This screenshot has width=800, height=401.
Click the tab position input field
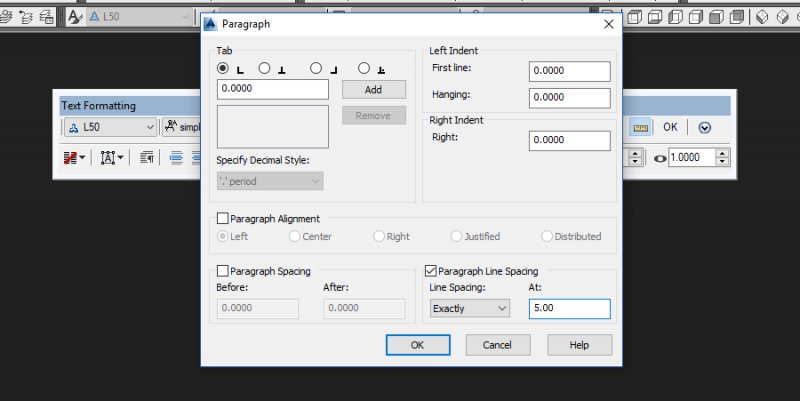coord(273,89)
